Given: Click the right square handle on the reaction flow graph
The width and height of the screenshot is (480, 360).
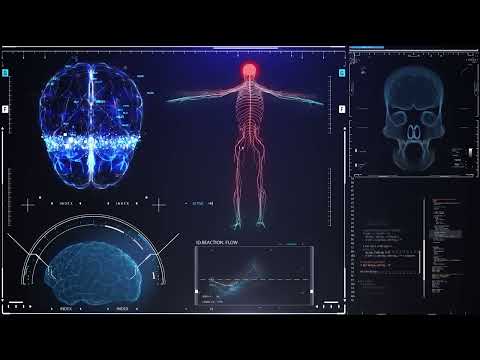Looking at the screenshot, I should tap(311, 291).
